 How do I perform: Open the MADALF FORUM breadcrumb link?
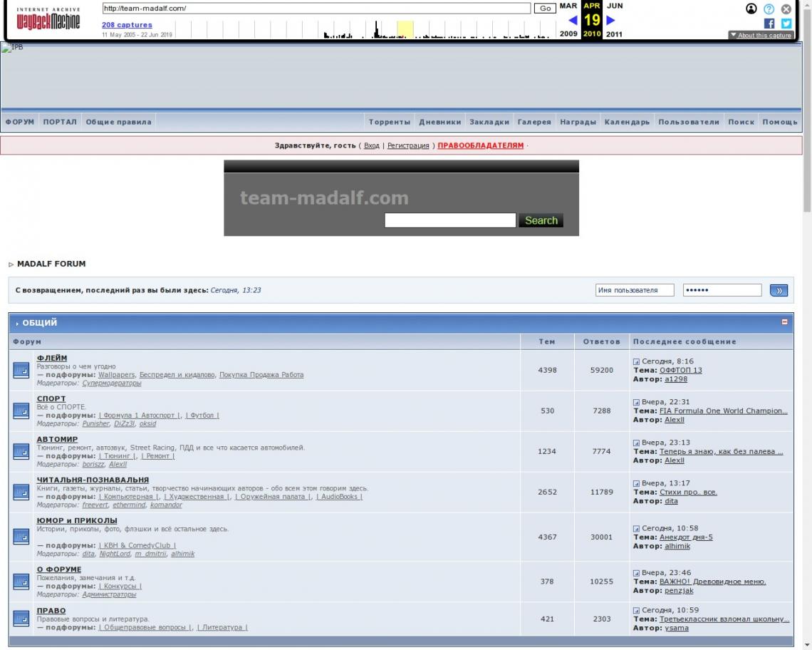point(51,264)
